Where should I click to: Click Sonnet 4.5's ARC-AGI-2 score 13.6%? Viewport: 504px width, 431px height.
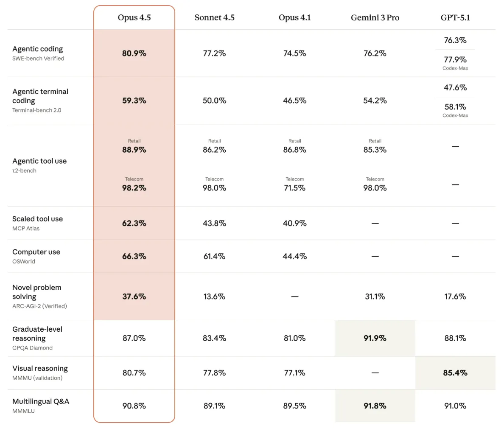(x=214, y=297)
